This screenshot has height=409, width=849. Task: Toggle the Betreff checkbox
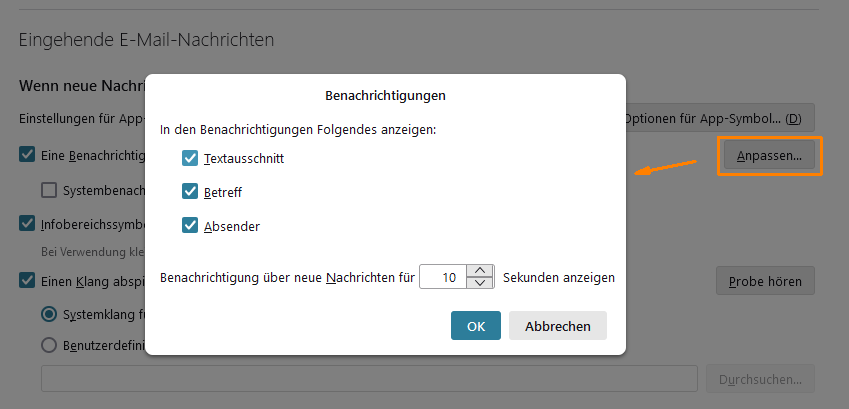pos(190,192)
